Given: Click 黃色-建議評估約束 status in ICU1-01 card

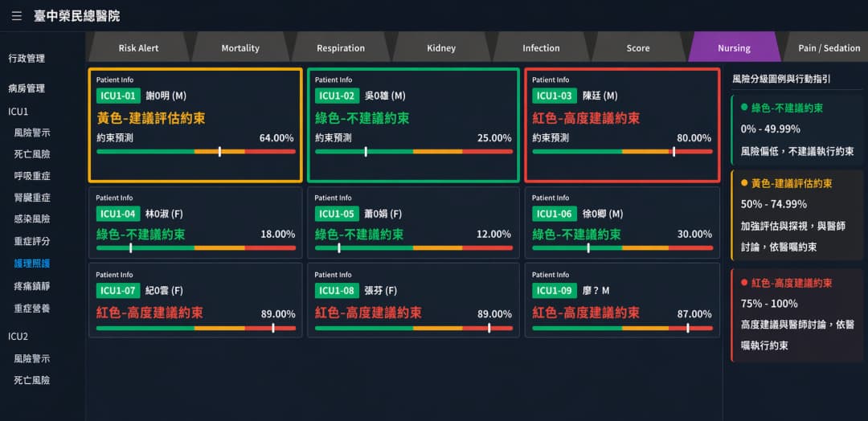Looking at the screenshot, I should (151, 118).
